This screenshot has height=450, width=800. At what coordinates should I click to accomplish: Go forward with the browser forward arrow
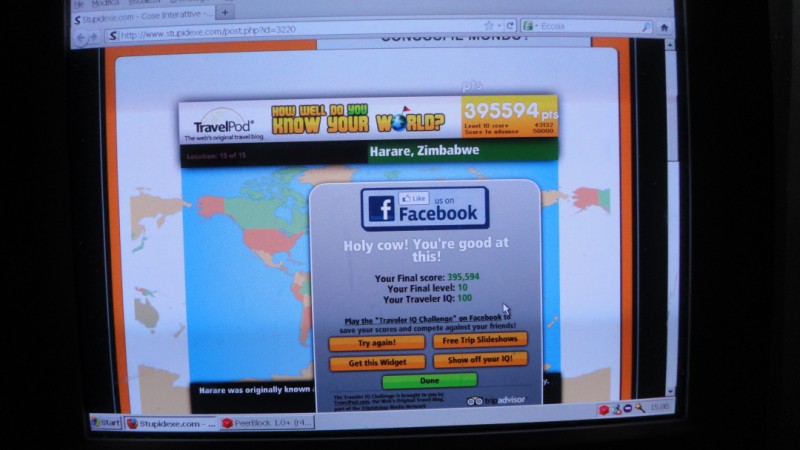[x=94, y=37]
